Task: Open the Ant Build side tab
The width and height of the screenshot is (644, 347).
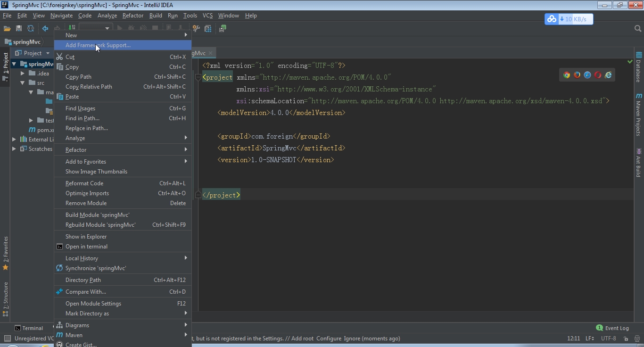Action: 639,163
